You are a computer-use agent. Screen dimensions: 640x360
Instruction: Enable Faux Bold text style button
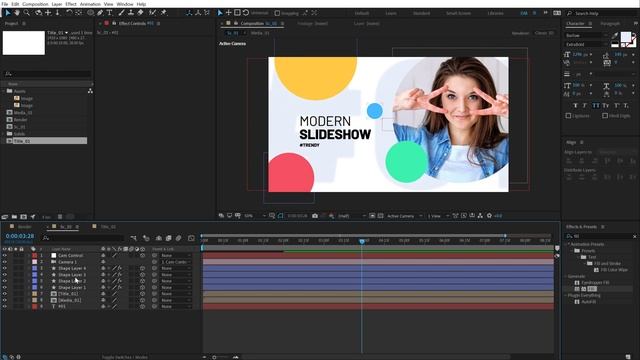[x=575, y=105]
